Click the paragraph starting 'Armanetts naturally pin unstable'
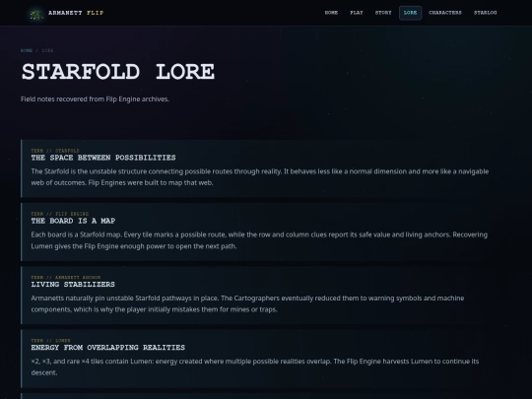 point(247,303)
